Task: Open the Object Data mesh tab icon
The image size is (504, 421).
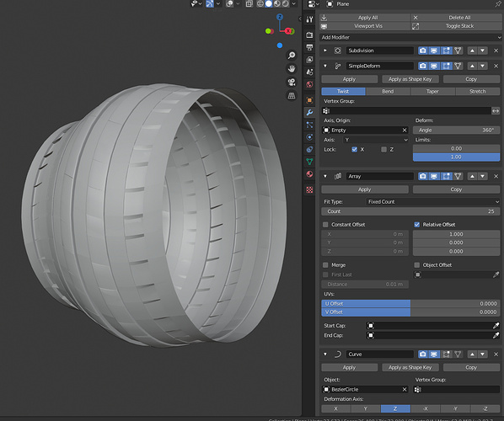Action: [309, 162]
